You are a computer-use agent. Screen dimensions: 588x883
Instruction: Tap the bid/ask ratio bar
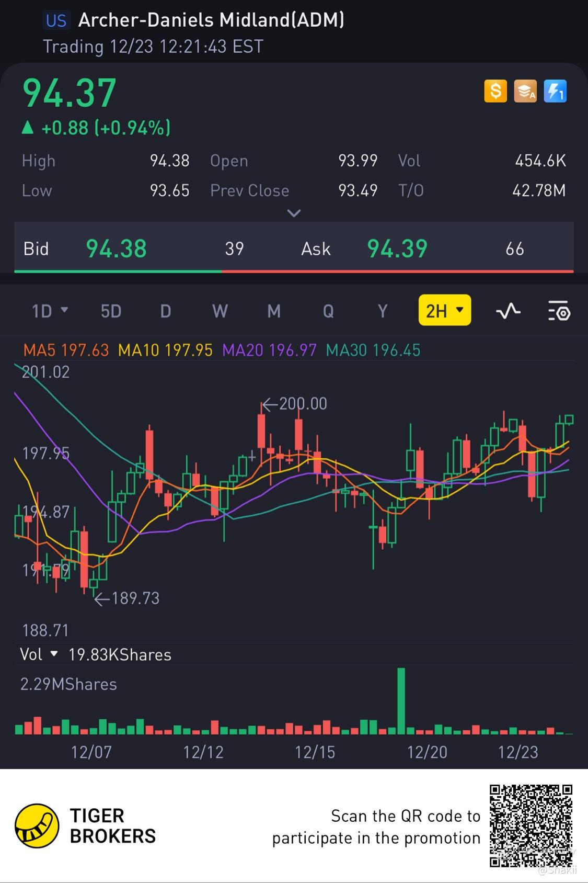pyautogui.click(x=294, y=271)
